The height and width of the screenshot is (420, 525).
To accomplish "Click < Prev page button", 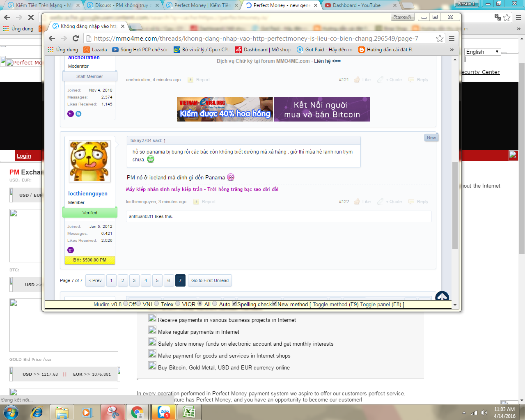I will [x=95, y=280].
